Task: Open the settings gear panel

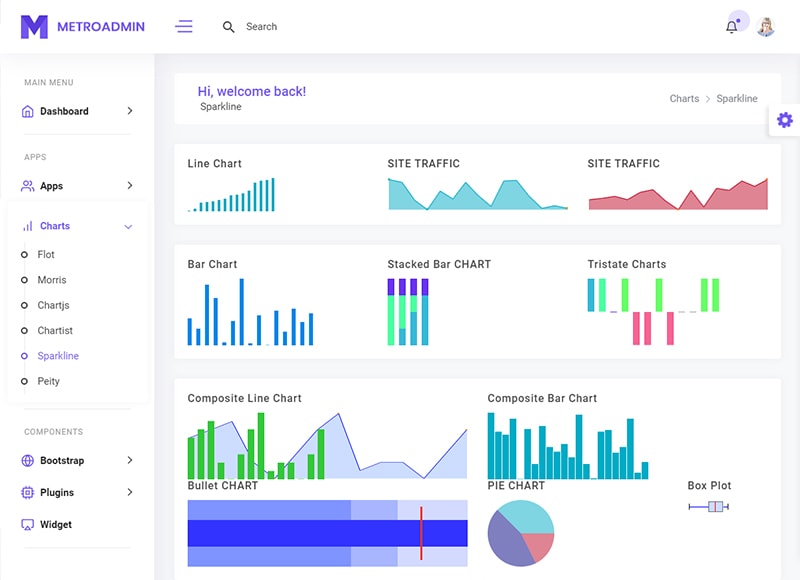Action: coord(785,120)
